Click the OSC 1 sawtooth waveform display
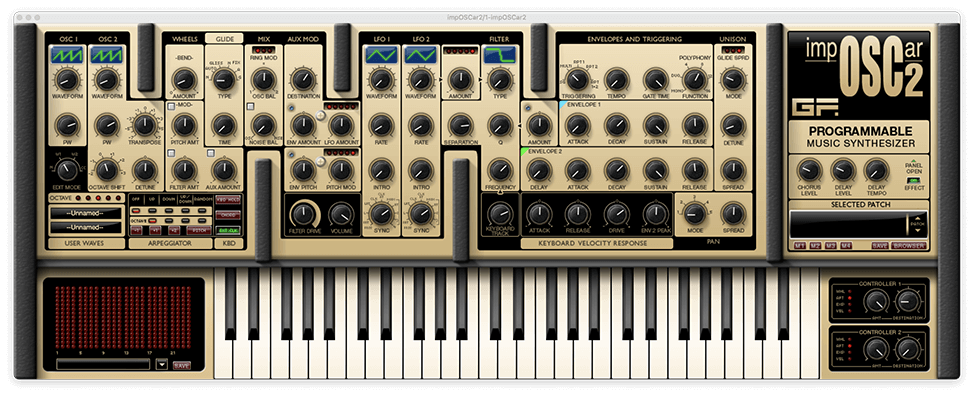Viewport: 973px width, 394px height. 67,56
